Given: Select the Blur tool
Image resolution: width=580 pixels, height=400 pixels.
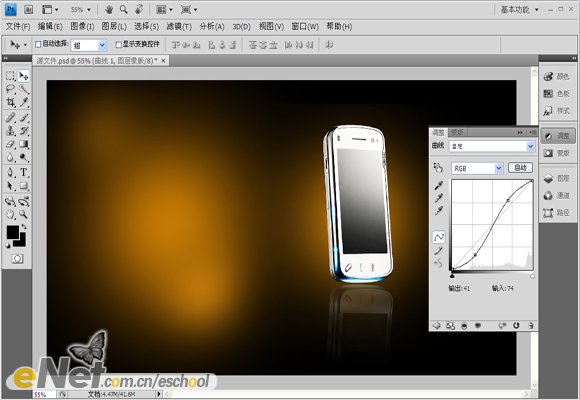Looking at the screenshot, I should click(10, 158).
